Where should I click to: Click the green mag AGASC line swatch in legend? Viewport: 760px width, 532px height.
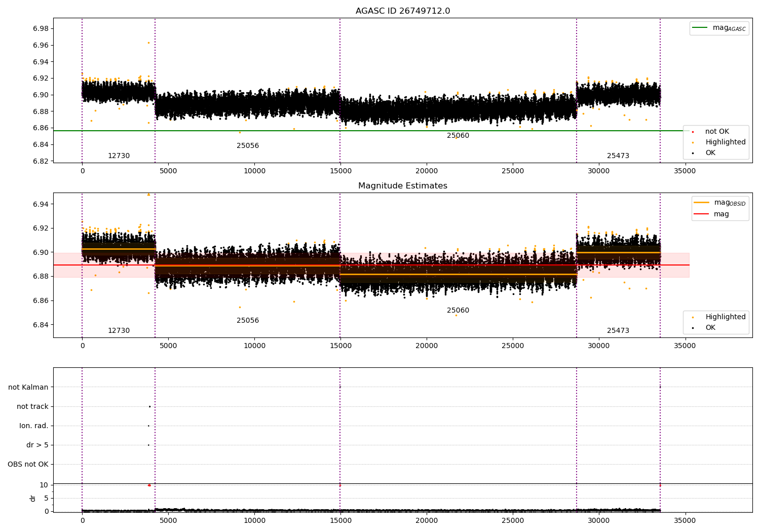[700, 28]
